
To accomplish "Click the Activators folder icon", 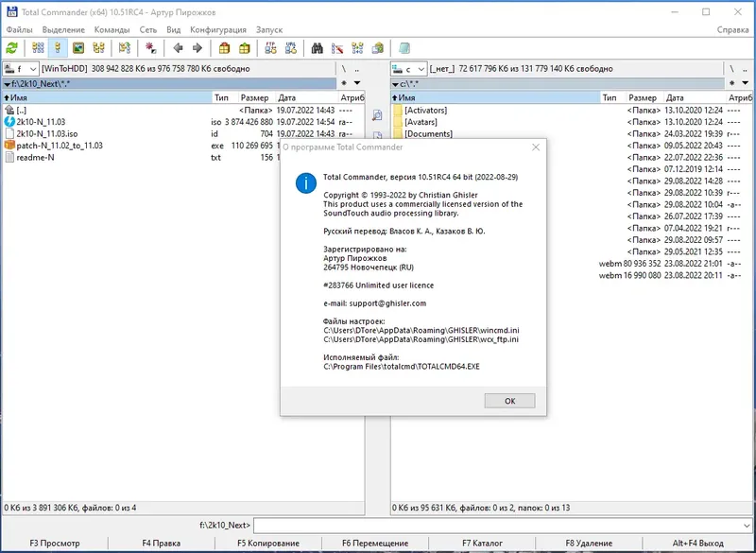I will (x=398, y=111).
